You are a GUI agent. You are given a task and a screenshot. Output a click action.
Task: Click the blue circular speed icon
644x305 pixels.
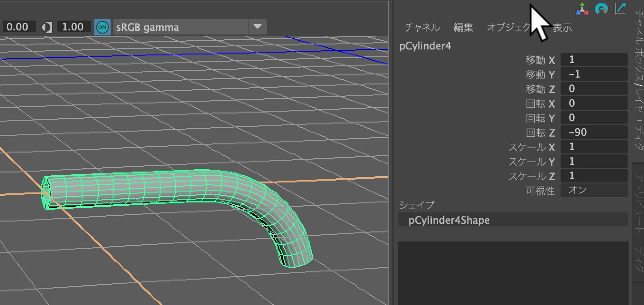tap(601, 8)
